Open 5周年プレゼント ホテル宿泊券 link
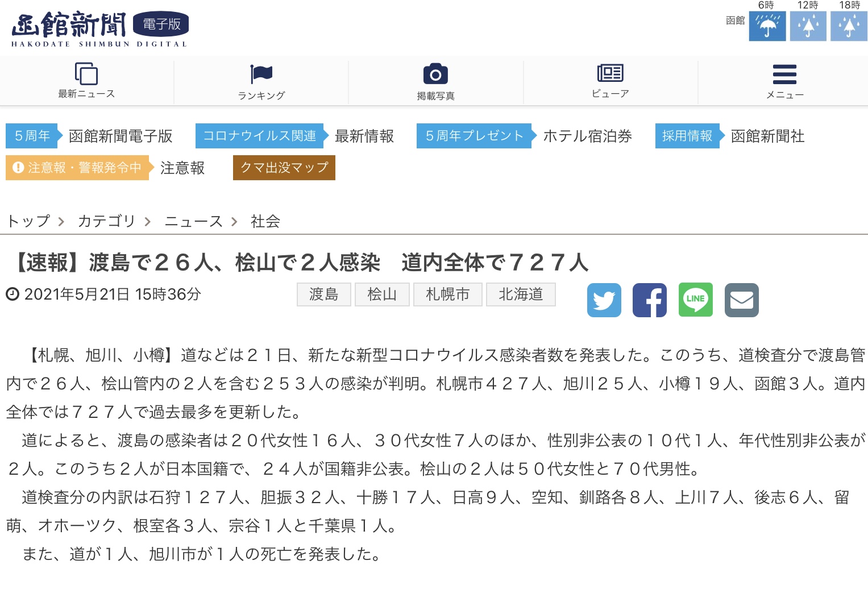 coord(524,136)
